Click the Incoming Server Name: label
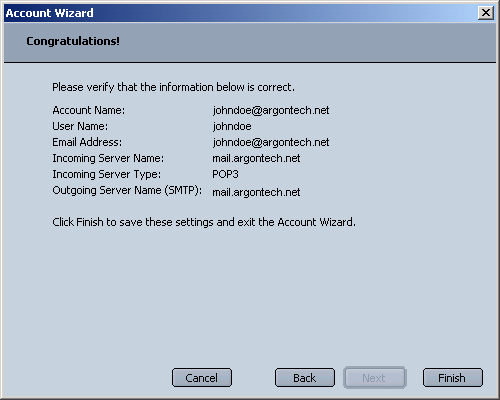Screen dimensions: 500x400 click(x=108, y=158)
